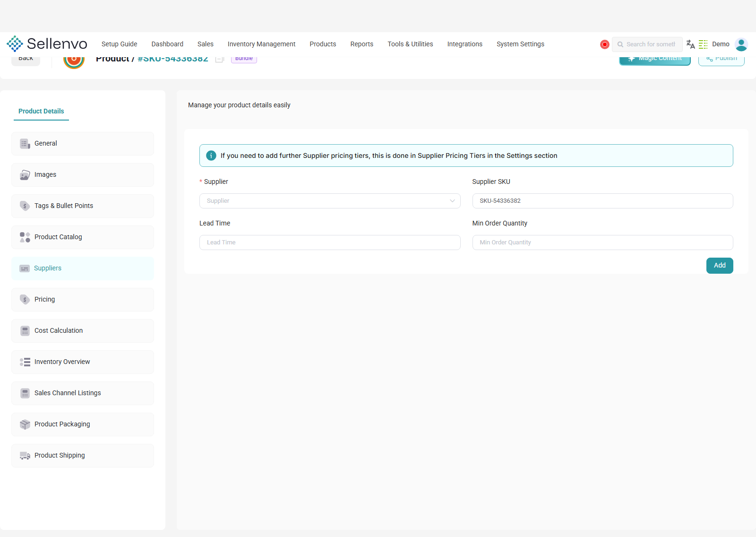756x537 pixels.
Task: Open the Reports menu
Action: pos(362,44)
